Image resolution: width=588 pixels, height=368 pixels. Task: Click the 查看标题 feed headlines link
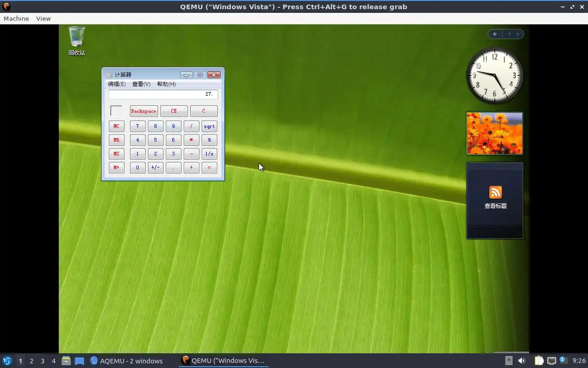[496, 206]
